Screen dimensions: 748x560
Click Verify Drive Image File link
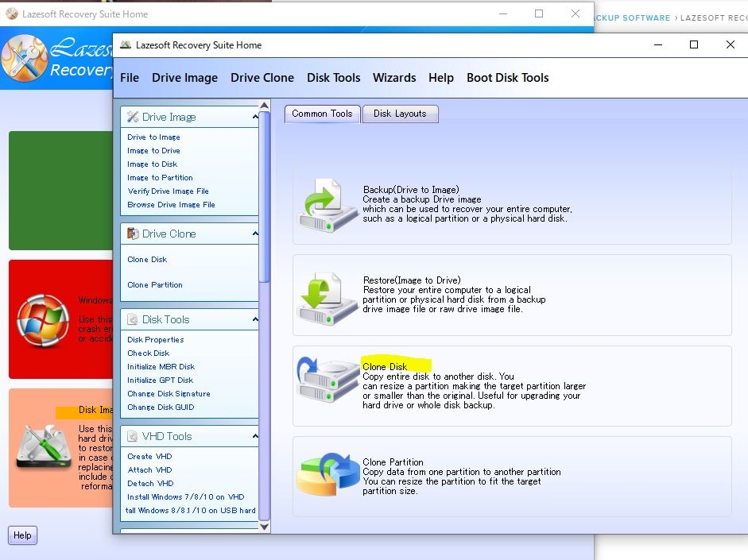(168, 191)
